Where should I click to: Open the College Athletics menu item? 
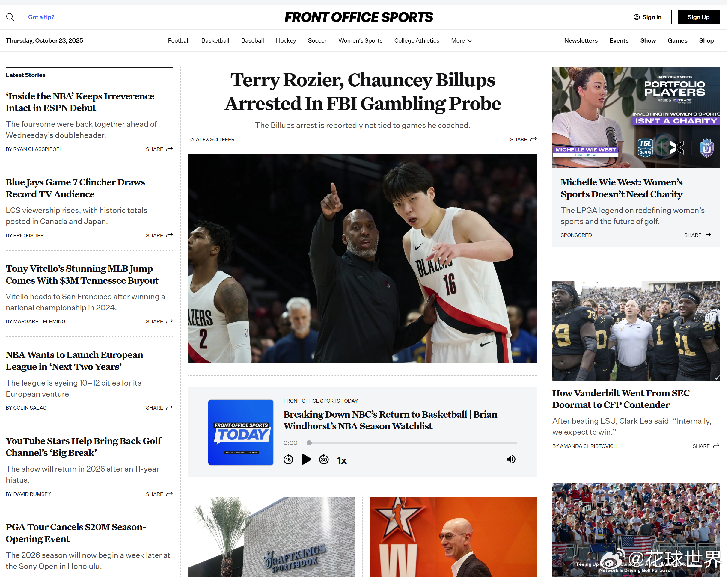[416, 40]
